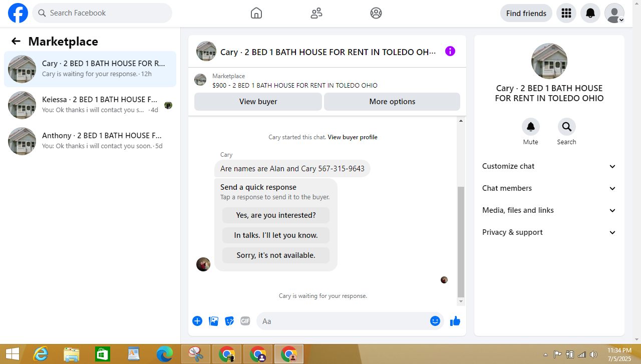Click the volume speaker tray icon
The image size is (641, 364).
594,354
